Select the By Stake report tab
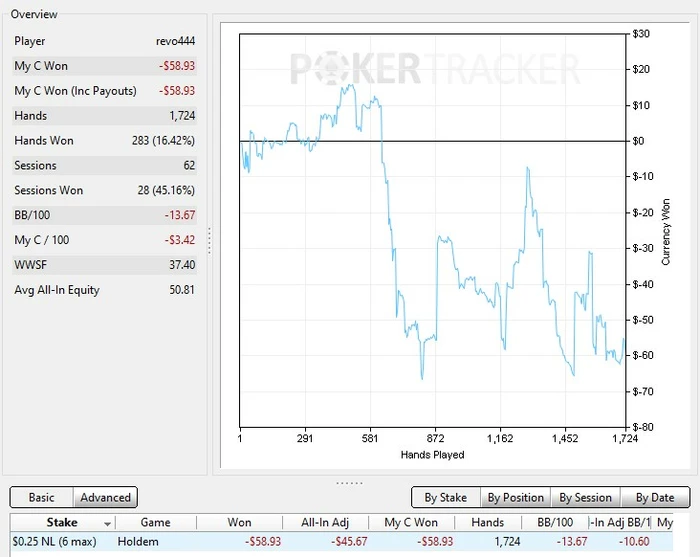Viewport: 700px width, 557px height. 446,497
